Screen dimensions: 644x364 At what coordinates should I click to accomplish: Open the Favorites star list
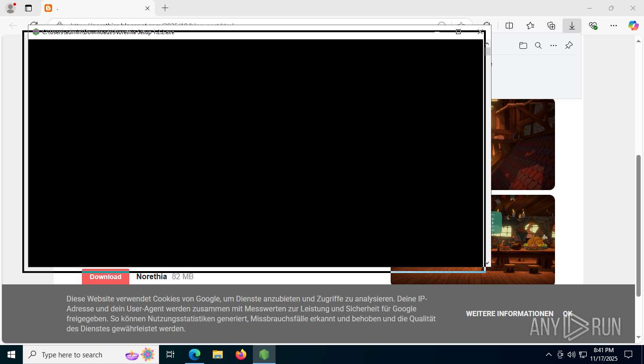[x=530, y=26]
